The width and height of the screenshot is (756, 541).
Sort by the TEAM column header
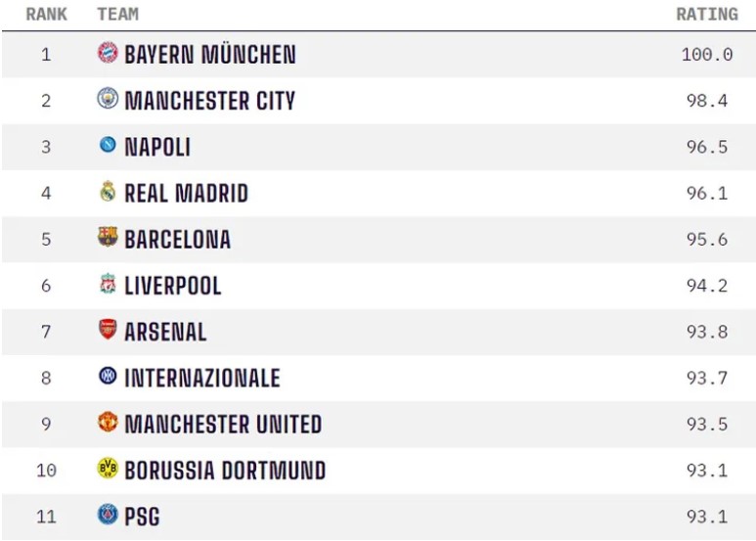coord(117,15)
